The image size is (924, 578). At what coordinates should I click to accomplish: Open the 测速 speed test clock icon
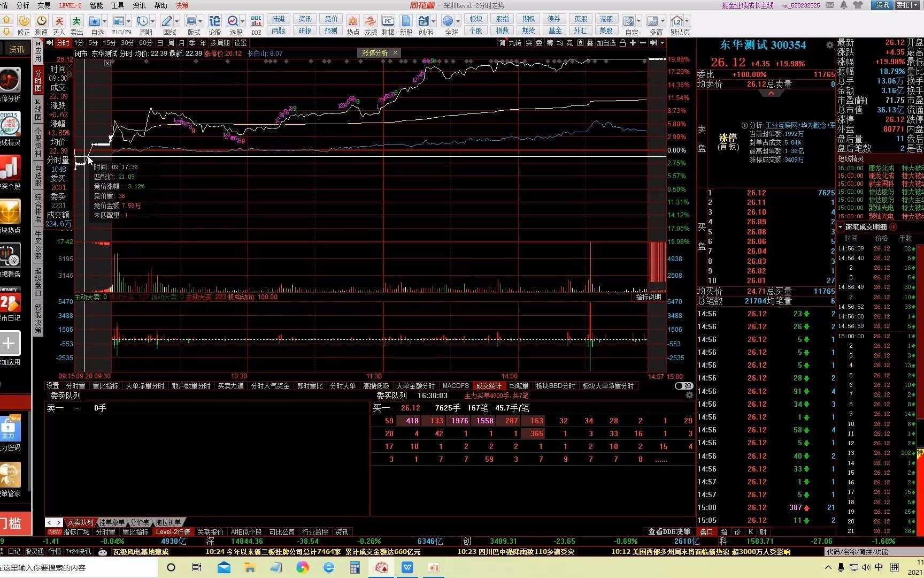[x=42, y=21]
